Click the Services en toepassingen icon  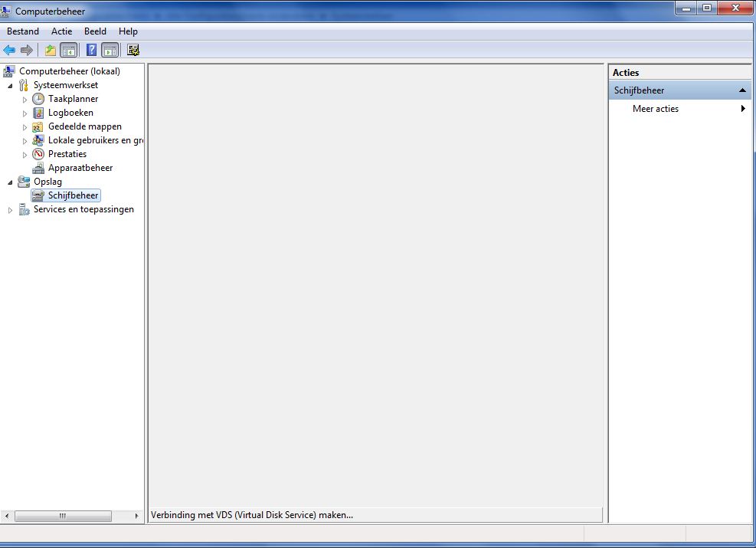point(24,209)
